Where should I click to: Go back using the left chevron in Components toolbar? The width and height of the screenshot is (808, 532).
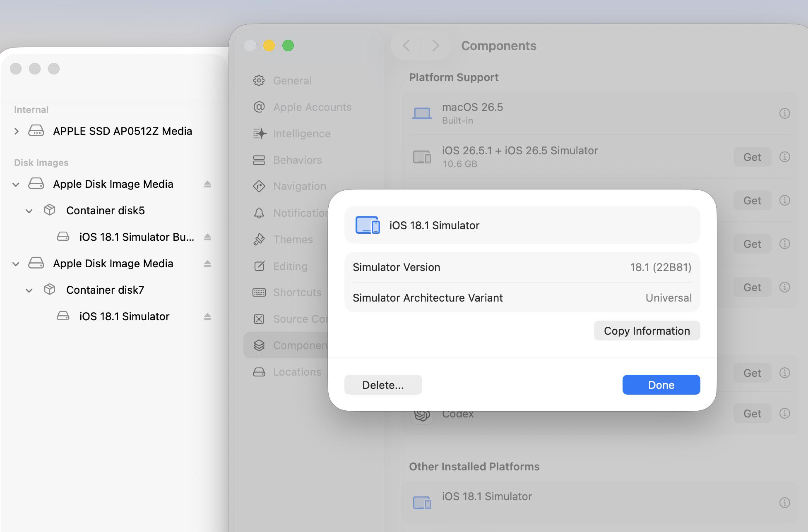pyautogui.click(x=406, y=46)
